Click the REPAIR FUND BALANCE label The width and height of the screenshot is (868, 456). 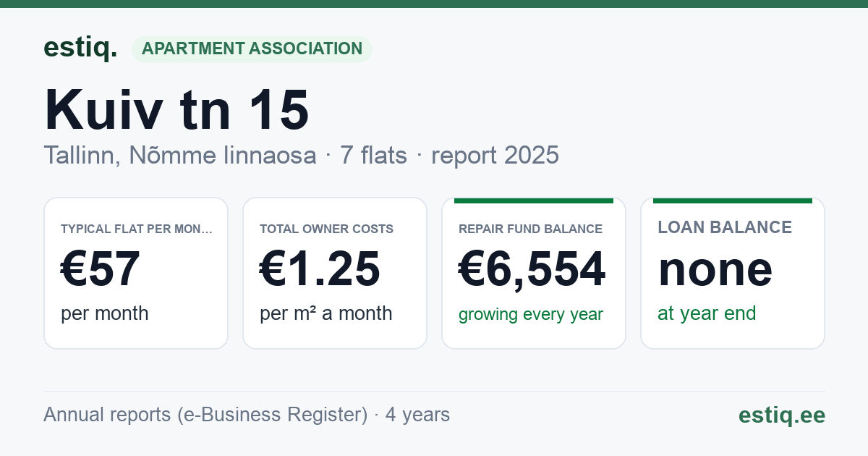tap(530, 229)
